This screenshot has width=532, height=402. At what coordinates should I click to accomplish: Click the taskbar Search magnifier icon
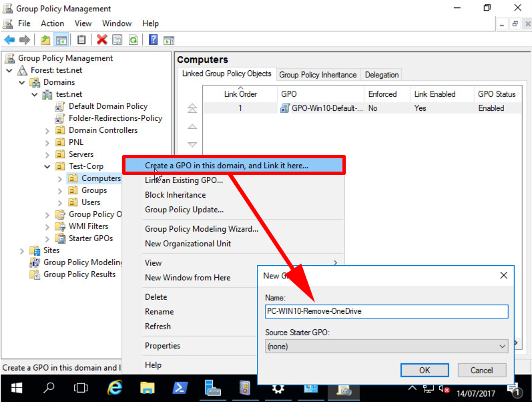point(49,388)
